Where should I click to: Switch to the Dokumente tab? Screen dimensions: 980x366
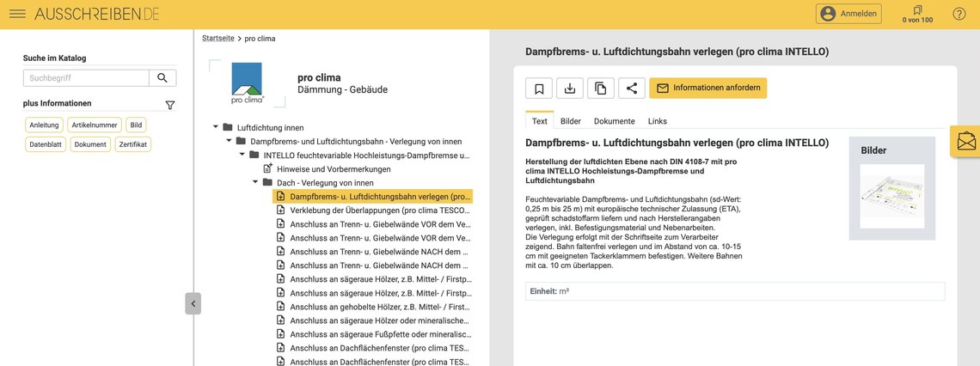(615, 121)
